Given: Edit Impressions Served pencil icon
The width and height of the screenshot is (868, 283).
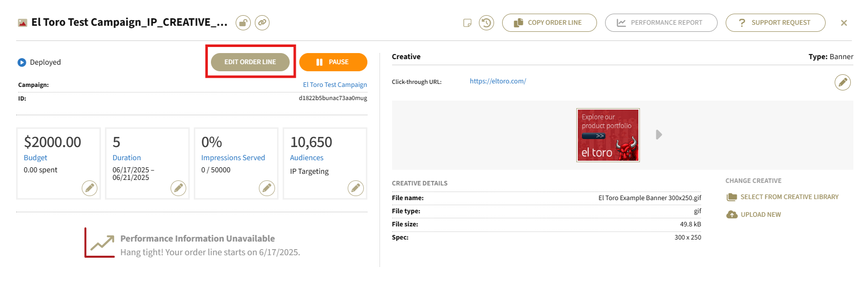Looking at the screenshot, I should (x=267, y=188).
